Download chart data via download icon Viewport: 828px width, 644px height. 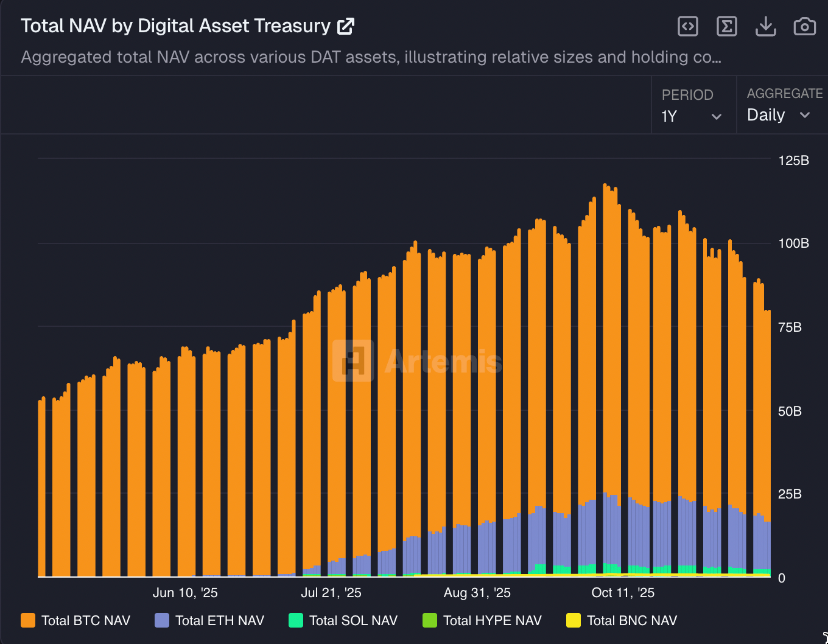(x=765, y=26)
